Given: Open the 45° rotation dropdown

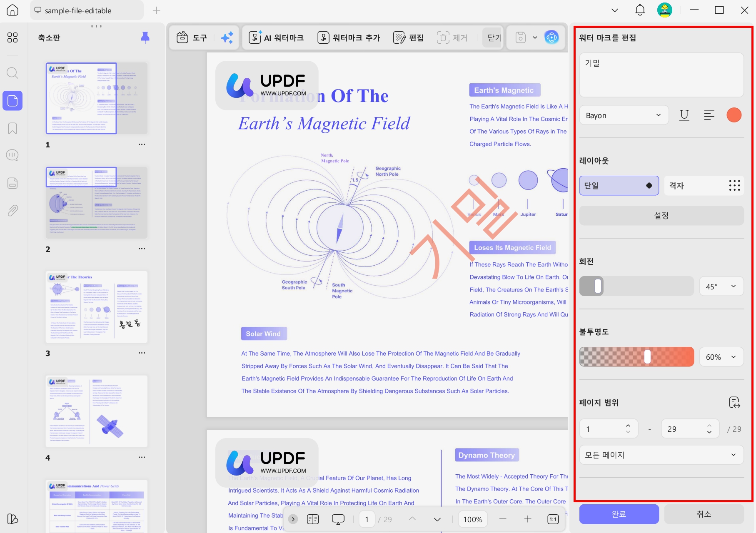Looking at the screenshot, I should click(721, 286).
